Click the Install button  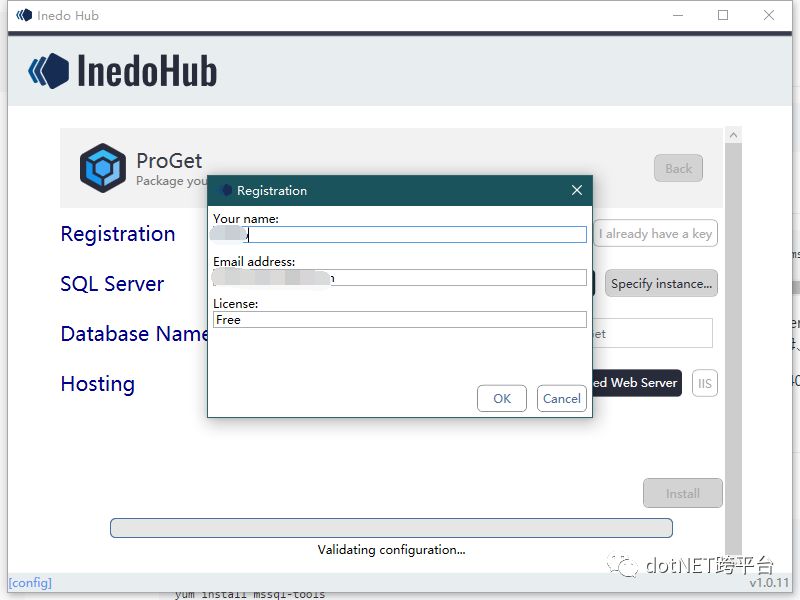click(x=683, y=493)
